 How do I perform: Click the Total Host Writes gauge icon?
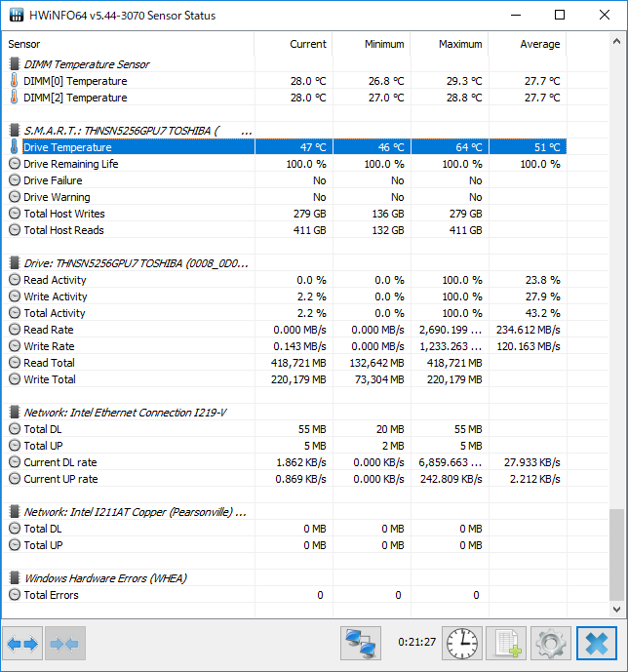[15, 214]
